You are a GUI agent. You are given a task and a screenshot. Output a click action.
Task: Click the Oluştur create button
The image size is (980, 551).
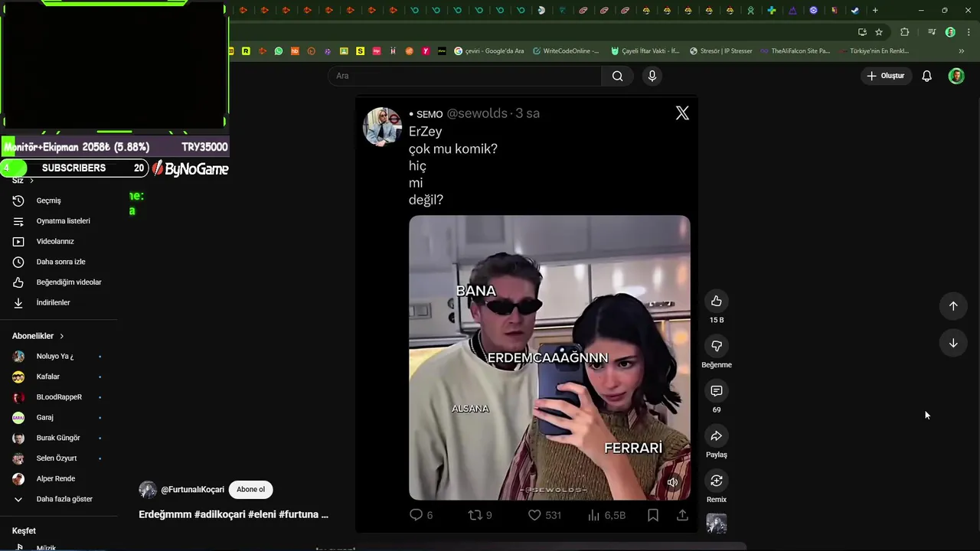pyautogui.click(x=886, y=76)
